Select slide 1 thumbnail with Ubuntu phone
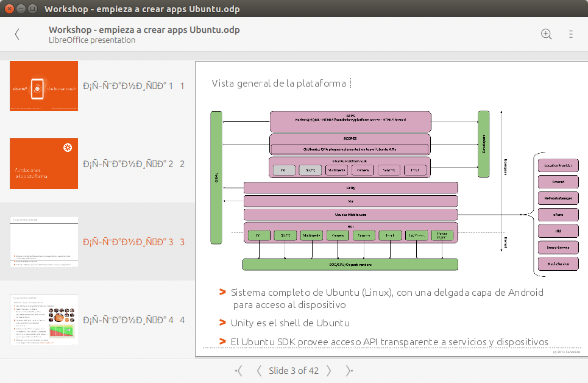 pyautogui.click(x=44, y=86)
